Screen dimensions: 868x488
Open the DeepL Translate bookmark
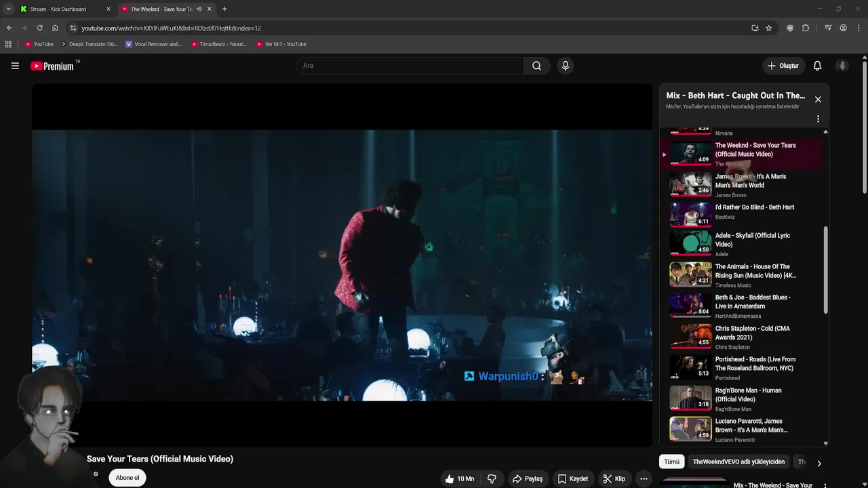(89, 44)
